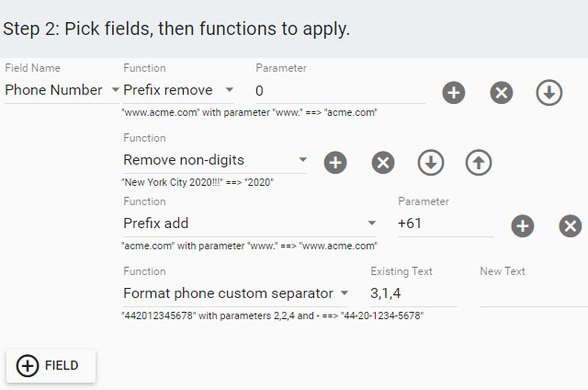Select the Existing Text field containing 3,1,4
This screenshot has height=390, width=588.
(x=413, y=293)
